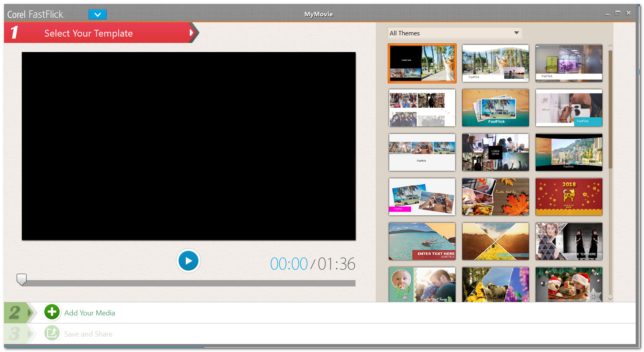
Task: Click the template list scroll up arrow
Action: tap(610, 46)
